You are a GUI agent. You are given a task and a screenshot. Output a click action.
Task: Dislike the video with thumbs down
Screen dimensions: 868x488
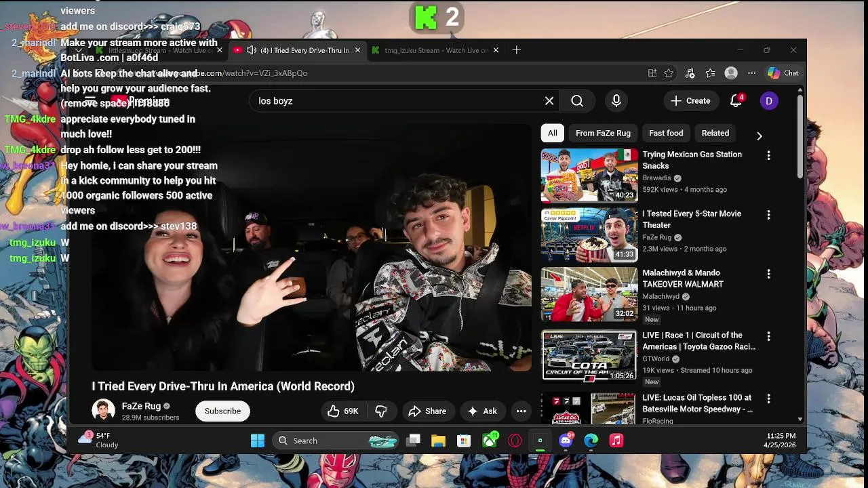click(381, 411)
